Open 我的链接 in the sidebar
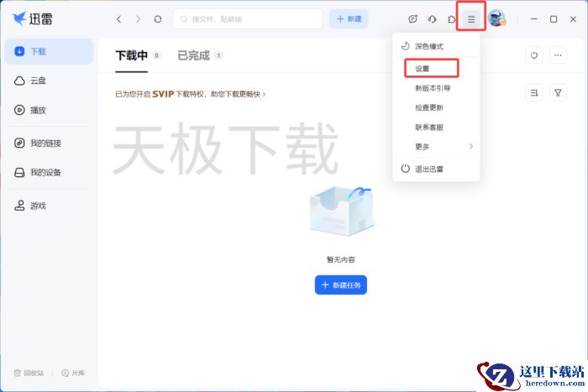 [49, 144]
